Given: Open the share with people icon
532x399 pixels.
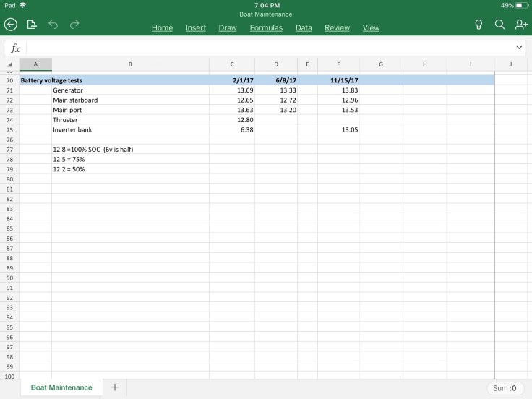Looking at the screenshot, I should [520, 25].
